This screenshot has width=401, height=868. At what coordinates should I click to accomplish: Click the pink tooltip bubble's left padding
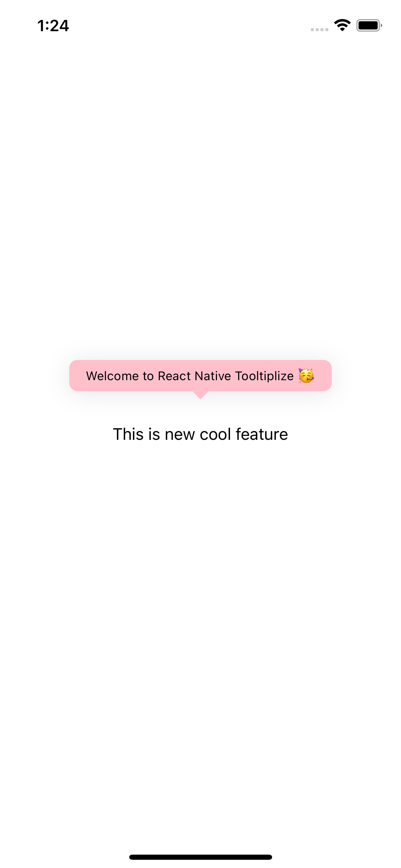78,375
